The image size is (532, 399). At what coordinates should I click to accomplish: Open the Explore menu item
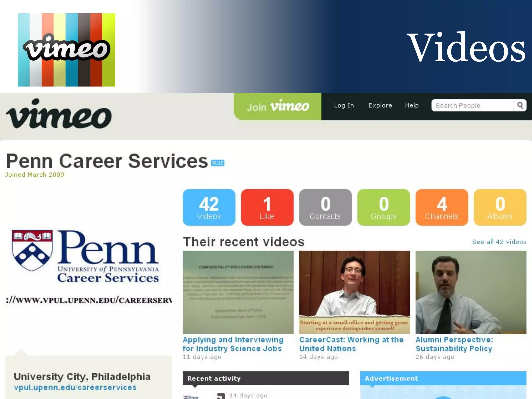coord(380,105)
